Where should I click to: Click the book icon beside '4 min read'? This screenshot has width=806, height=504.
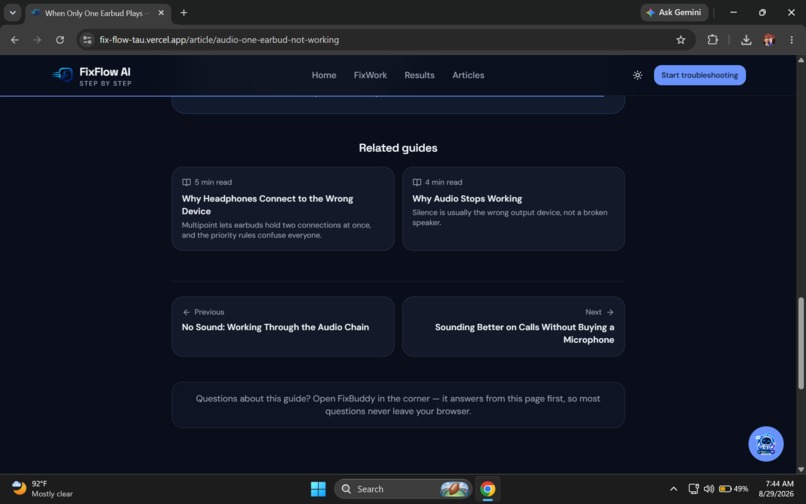[417, 182]
